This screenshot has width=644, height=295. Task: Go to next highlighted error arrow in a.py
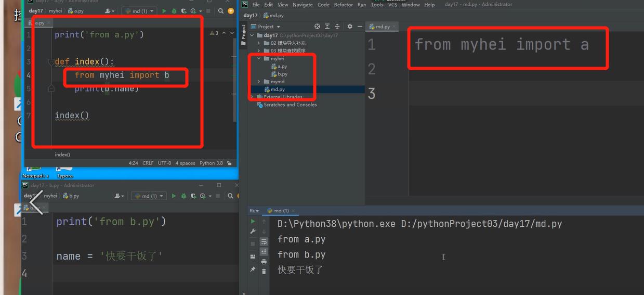tap(232, 33)
